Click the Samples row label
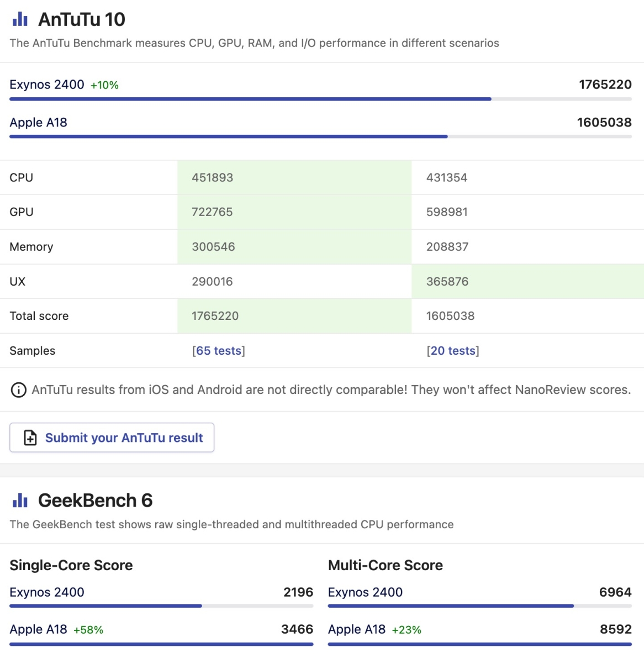644x663 pixels. 33,351
